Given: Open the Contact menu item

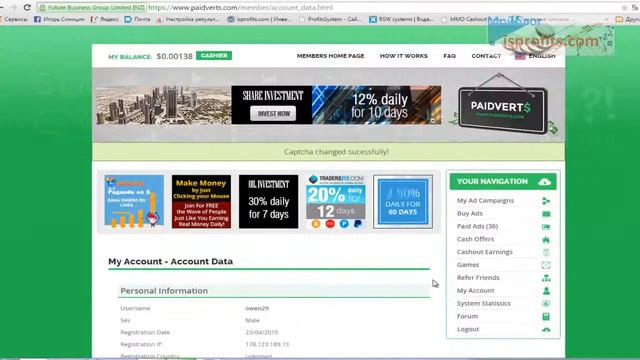Looking at the screenshot, I should click(x=486, y=56).
